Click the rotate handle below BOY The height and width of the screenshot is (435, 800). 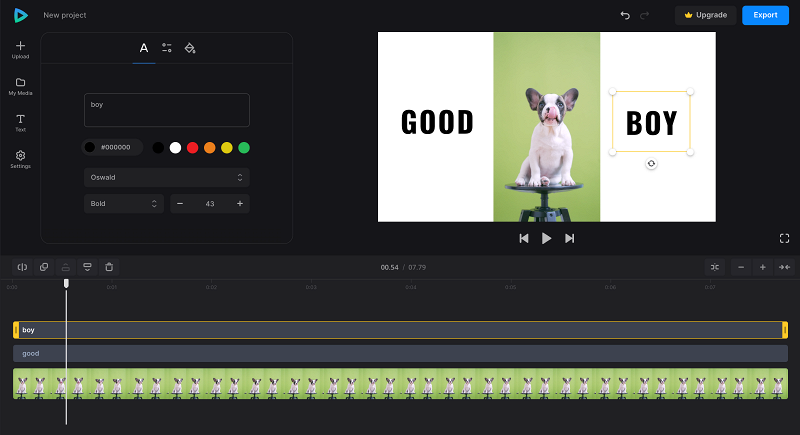651,164
